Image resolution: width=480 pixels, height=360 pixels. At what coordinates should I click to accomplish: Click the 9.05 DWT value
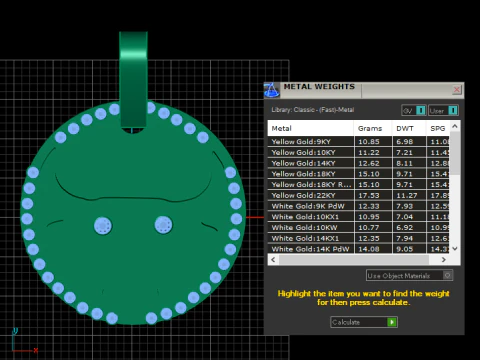(x=404, y=249)
